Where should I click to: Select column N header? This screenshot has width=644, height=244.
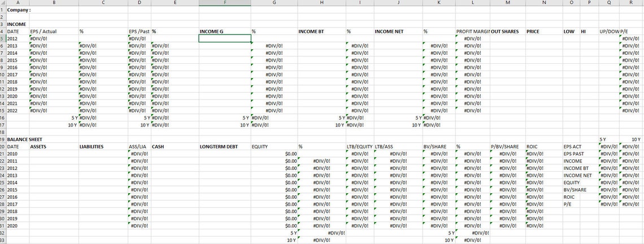[544, 3]
